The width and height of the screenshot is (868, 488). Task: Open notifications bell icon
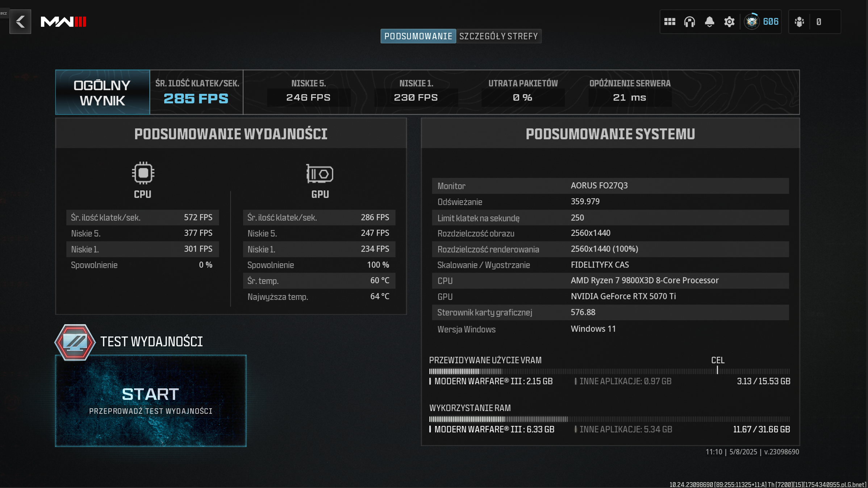point(709,22)
